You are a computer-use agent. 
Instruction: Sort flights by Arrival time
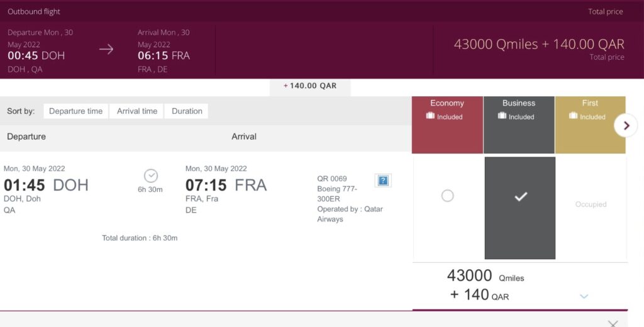(x=137, y=111)
